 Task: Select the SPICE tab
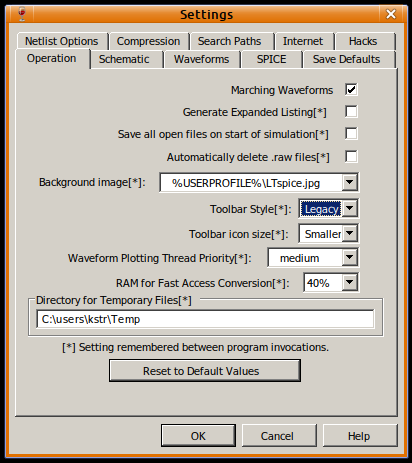click(271, 59)
